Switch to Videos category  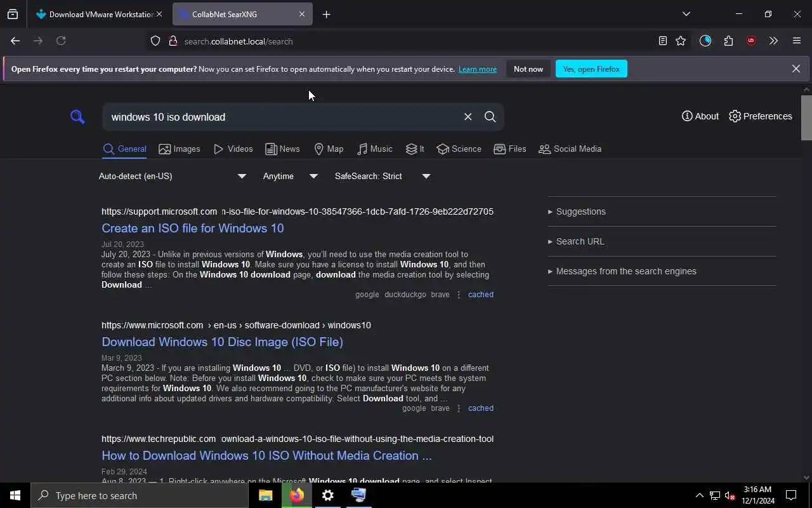233,149
